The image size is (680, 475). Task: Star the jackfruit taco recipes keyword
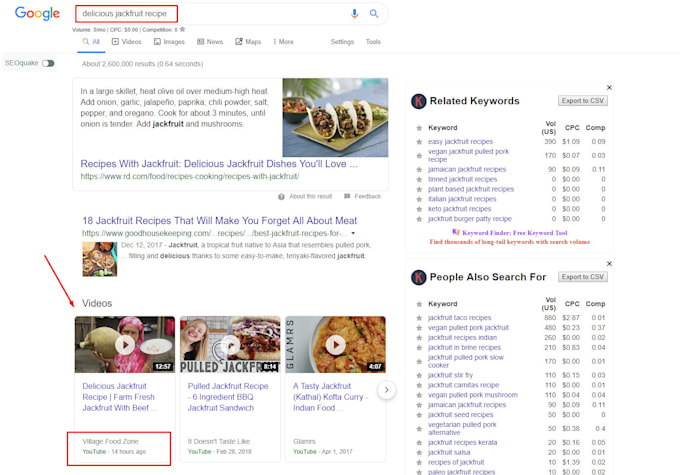(419, 318)
